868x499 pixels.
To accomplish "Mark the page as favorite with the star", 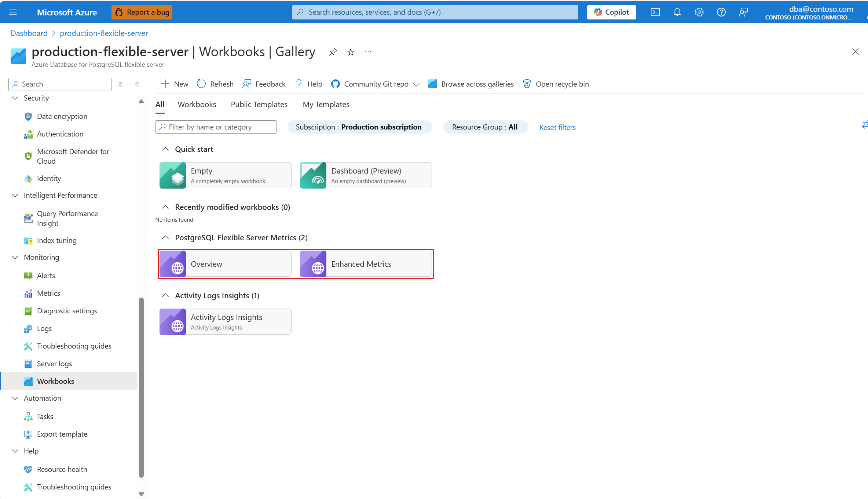I will 351,52.
